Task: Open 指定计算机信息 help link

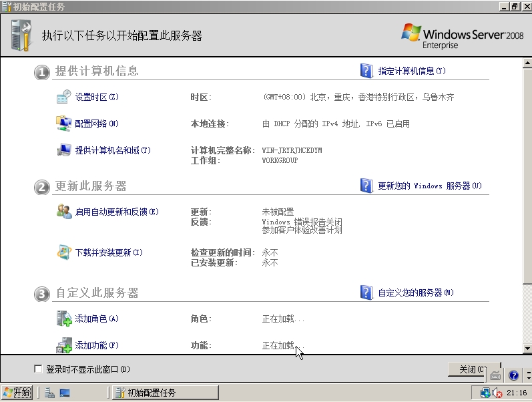Action: click(412, 71)
